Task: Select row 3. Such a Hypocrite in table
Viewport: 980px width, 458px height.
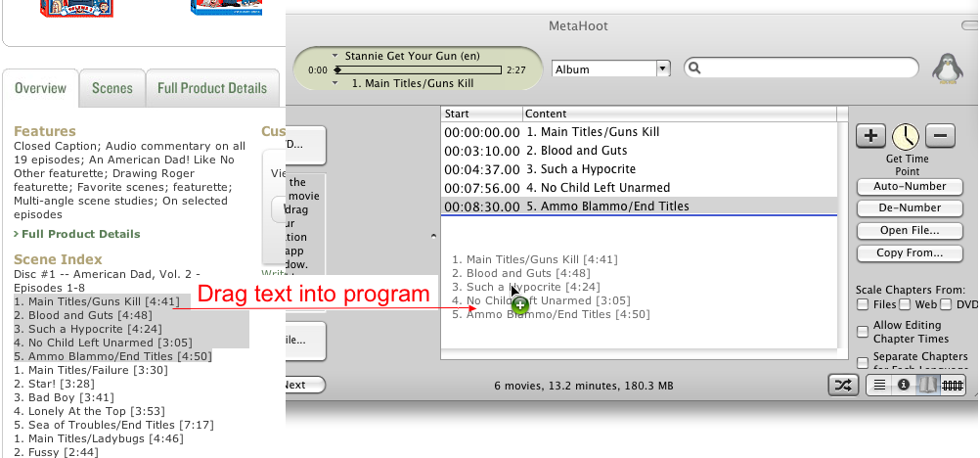Action: pyautogui.click(x=639, y=169)
